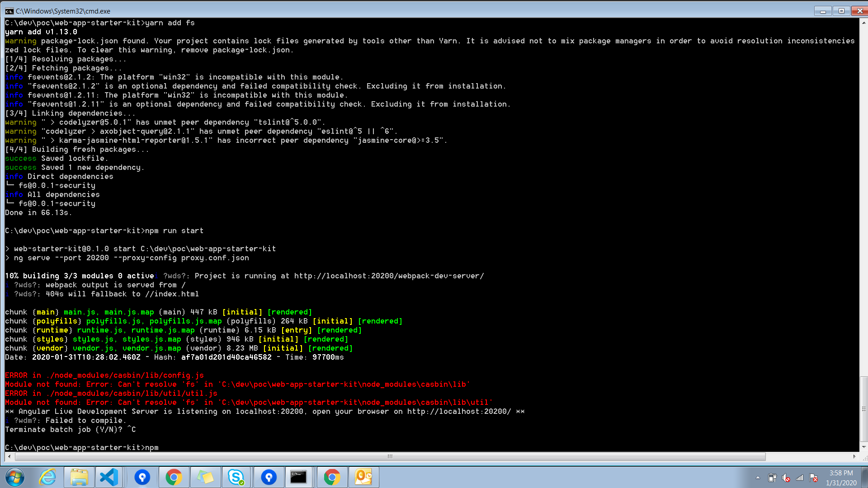
Task: Open Visual Studio Code from the taskbar
Action: 108,477
